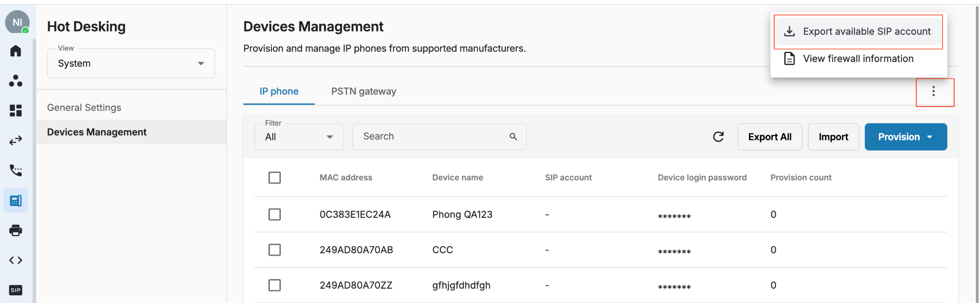Select the checkbox for device CCC
The width and height of the screenshot is (980, 303).
275,249
